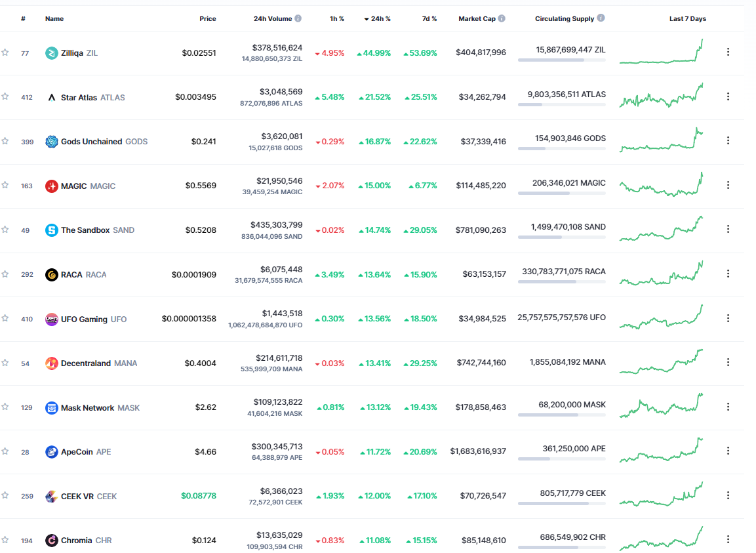Image resolution: width=756 pixels, height=553 pixels.
Task: Click the Zilliqa coin logo icon
Action: point(51,53)
